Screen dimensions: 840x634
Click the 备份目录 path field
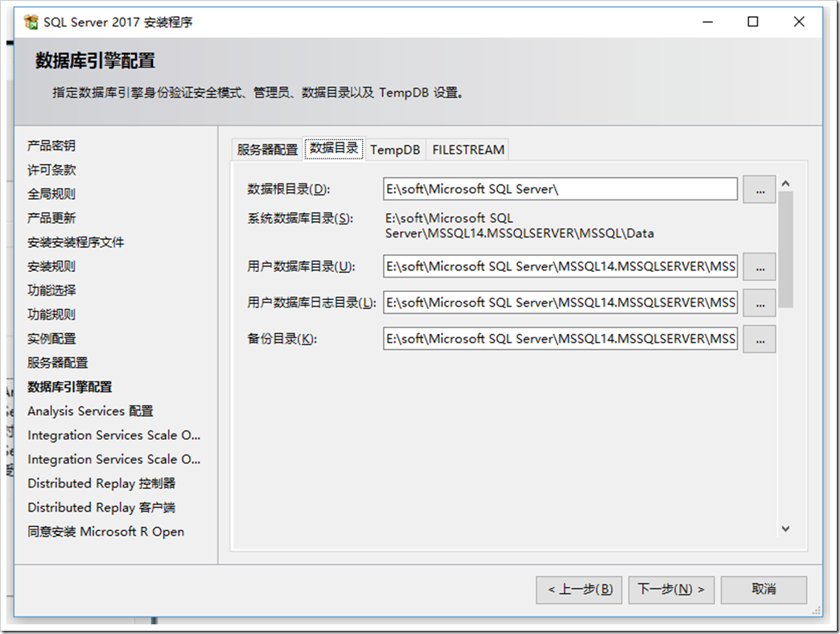pyautogui.click(x=560, y=339)
